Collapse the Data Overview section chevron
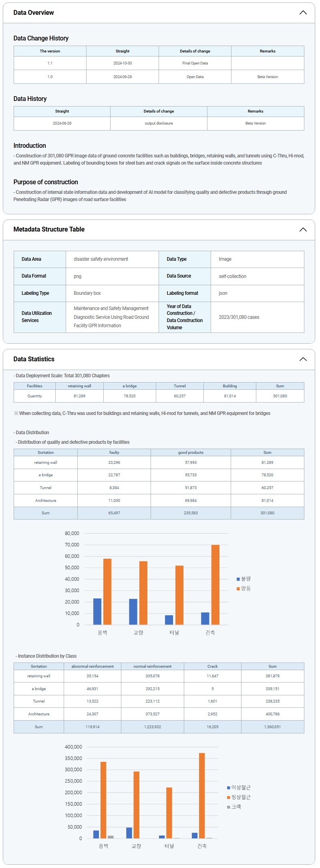Viewport: 320px width, 868px height. (x=303, y=13)
